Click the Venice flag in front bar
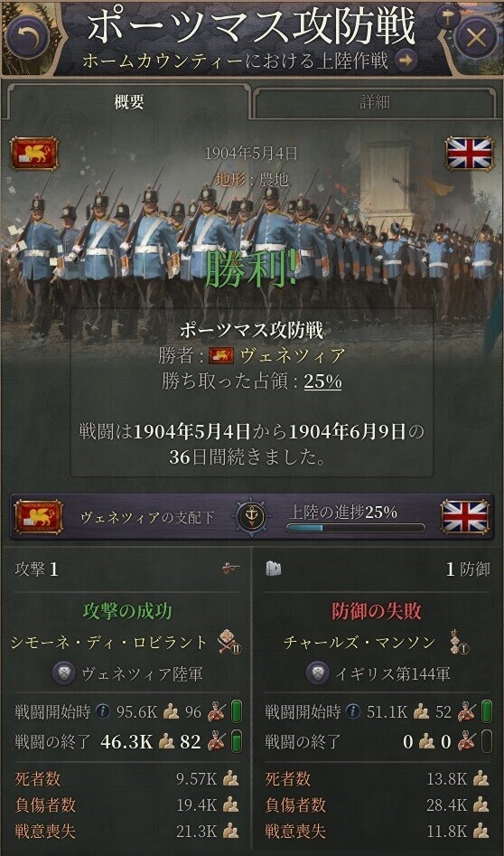504x856 pixels. (38, 516)
